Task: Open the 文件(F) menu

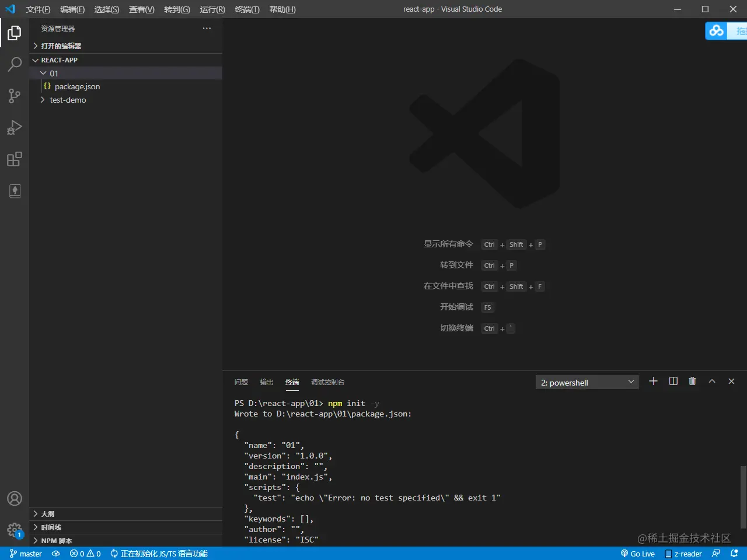Action: click(38, 9)
